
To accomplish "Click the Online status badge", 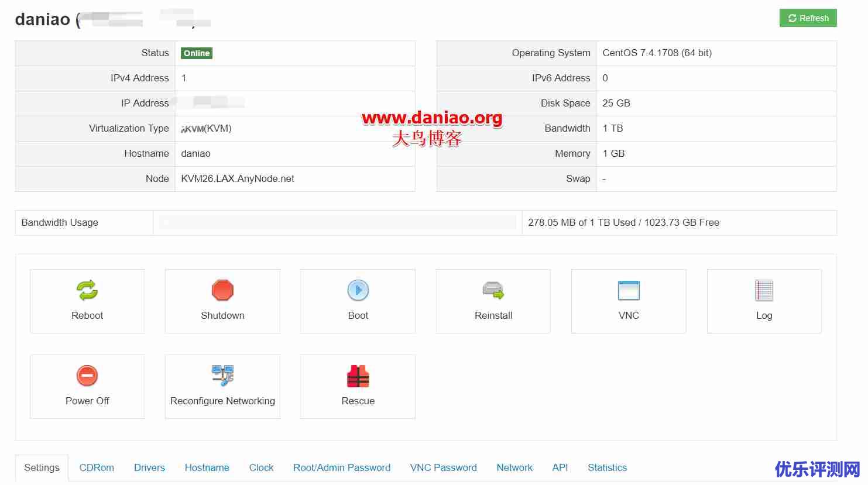I will (196, 53).
